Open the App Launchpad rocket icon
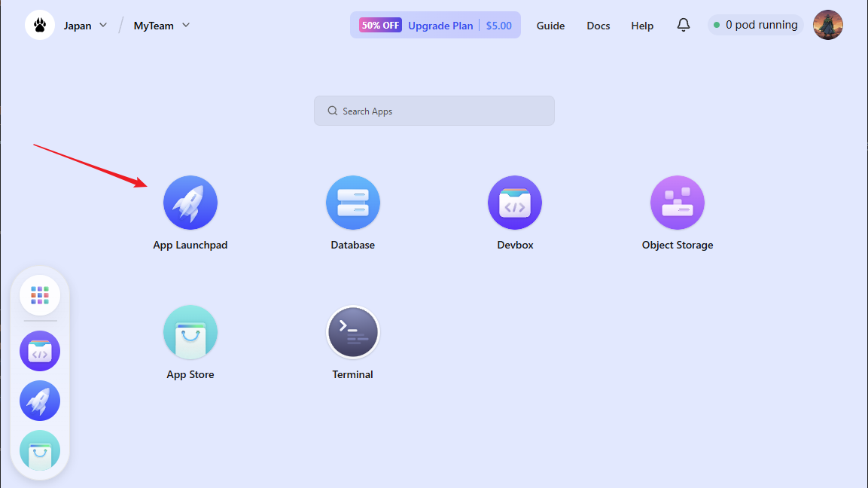The height and width of the screenshot is (488, 868). coord(190,203)
